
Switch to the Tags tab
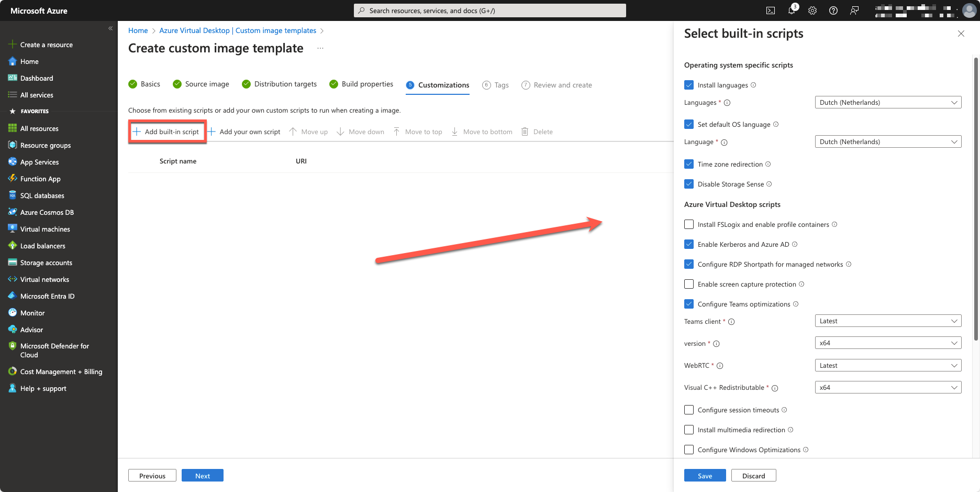point(495,85)
